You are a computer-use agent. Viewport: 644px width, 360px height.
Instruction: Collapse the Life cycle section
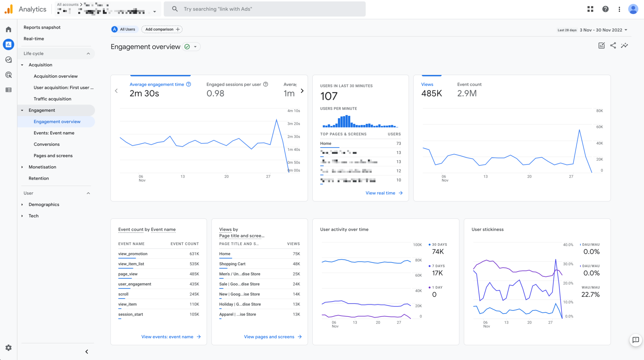point(88,53)
